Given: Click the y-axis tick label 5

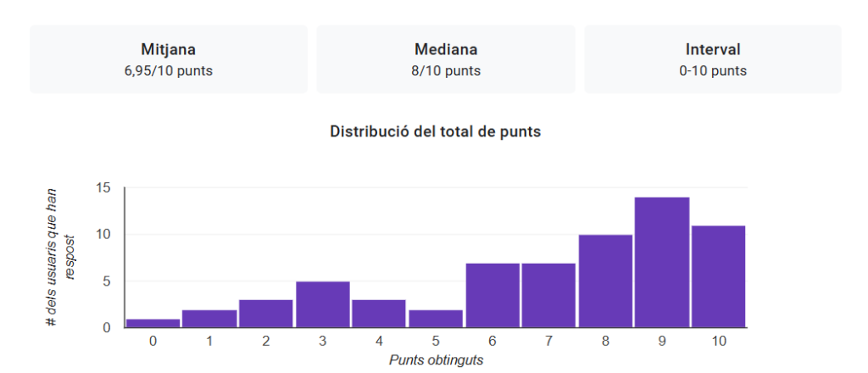Looking at the screenshot, I should (106, 281).
